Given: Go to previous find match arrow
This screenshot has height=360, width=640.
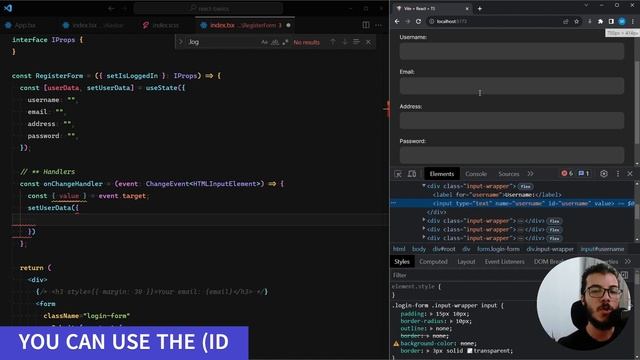Looking at the screenshot, I should click(x=333, y=42).
